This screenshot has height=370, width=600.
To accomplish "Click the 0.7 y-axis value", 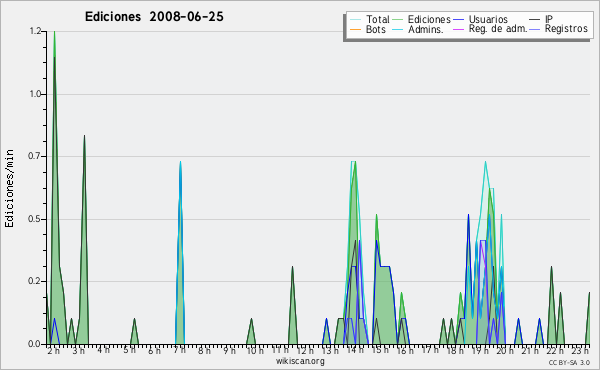I will (35, 156).
